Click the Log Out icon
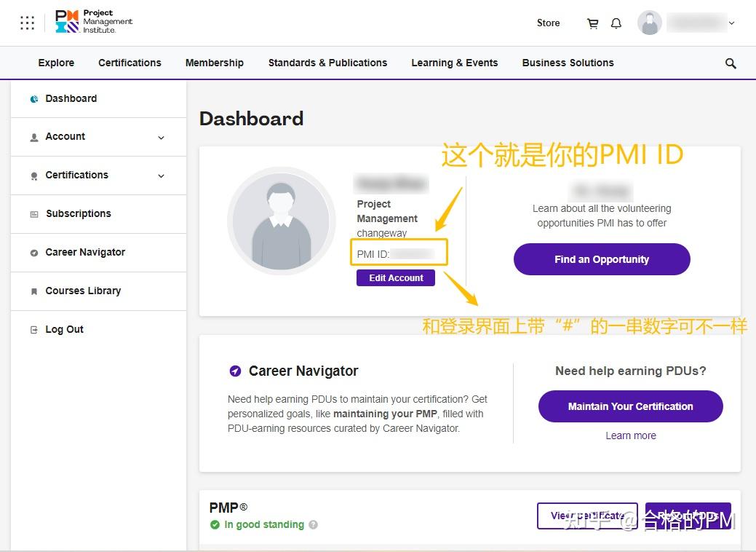756x552 pixels. point(34,330)
